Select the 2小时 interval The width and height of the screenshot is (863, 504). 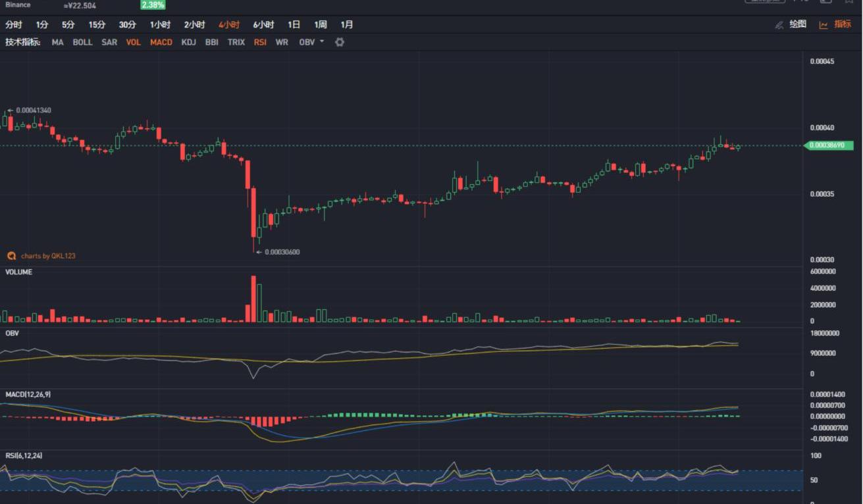point(195,25)
